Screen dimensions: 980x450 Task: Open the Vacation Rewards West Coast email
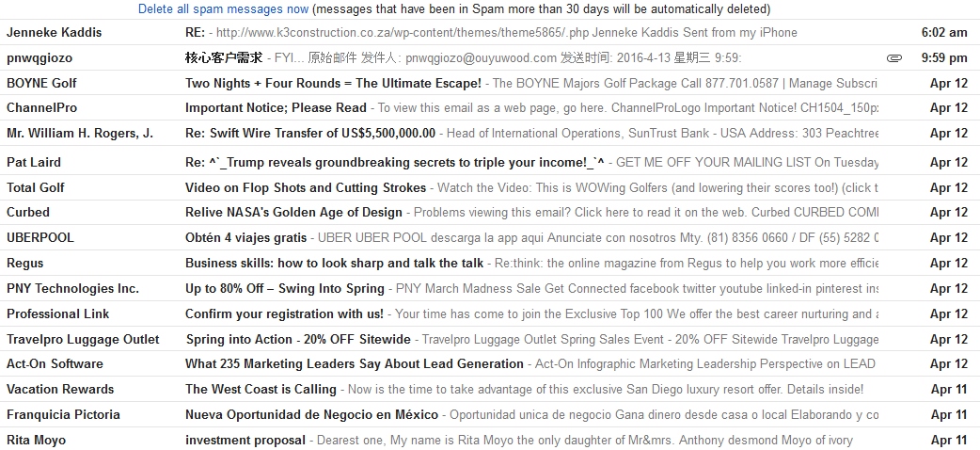pos(261,389)
